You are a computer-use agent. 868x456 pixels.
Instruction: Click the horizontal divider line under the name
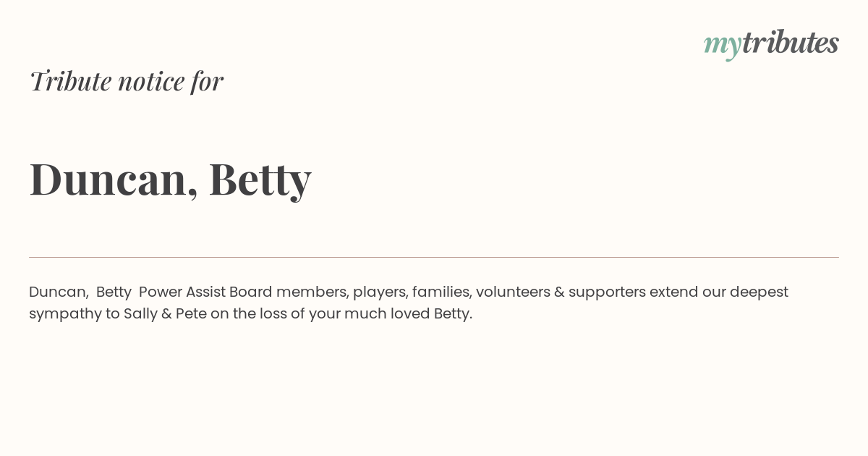434,257
